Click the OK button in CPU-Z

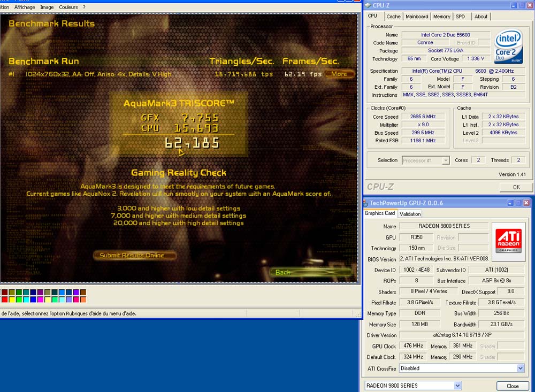(516, 187)
